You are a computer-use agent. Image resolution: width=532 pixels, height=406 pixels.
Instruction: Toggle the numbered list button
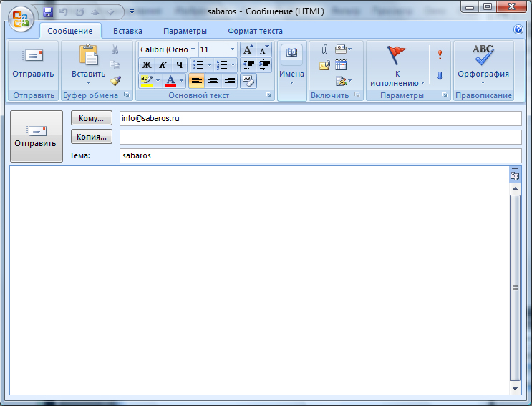[222, 64]
